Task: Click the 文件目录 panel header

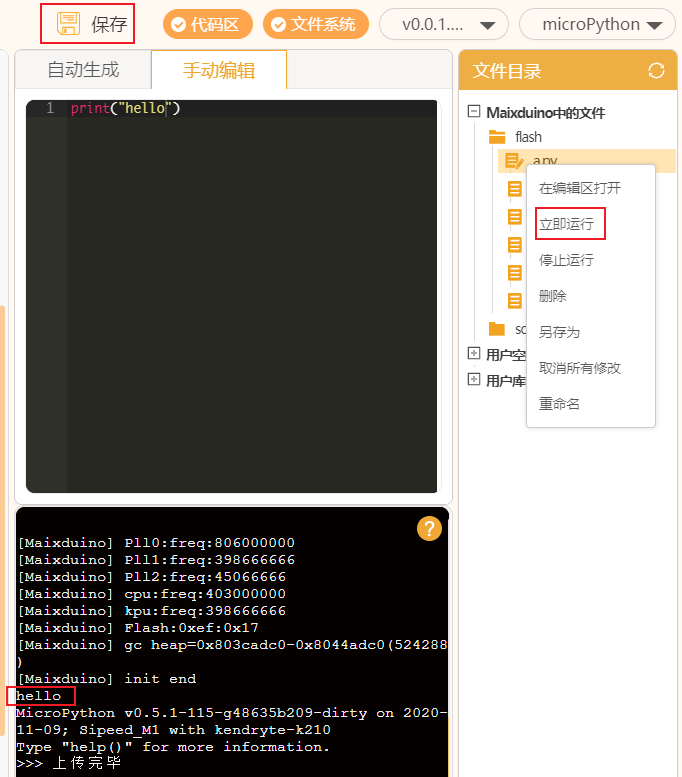Action: click(568, 70)
